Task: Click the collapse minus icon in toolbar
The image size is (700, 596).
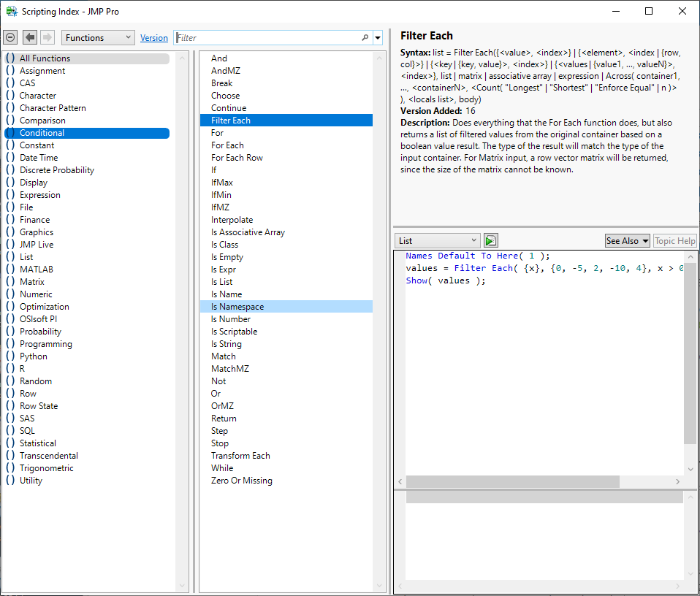Action: click(x=10, y=37)
